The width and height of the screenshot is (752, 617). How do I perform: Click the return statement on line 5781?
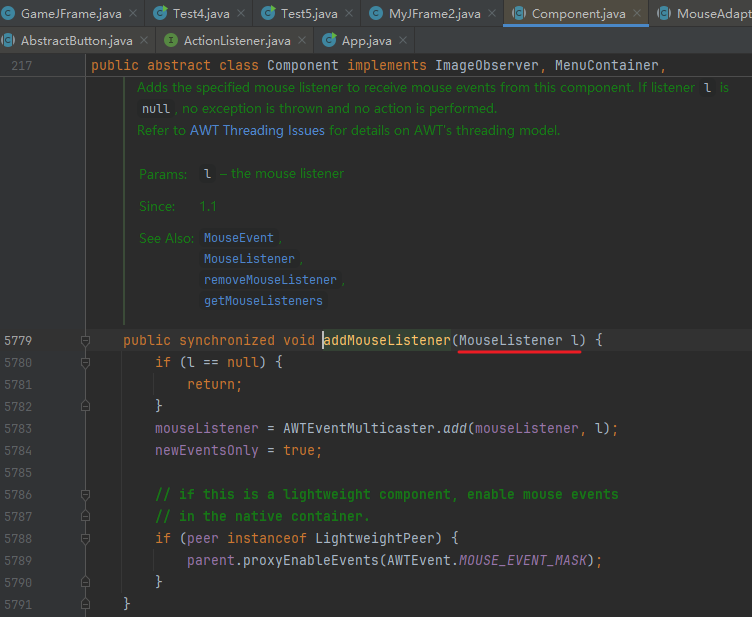click(x=214, y=384)
